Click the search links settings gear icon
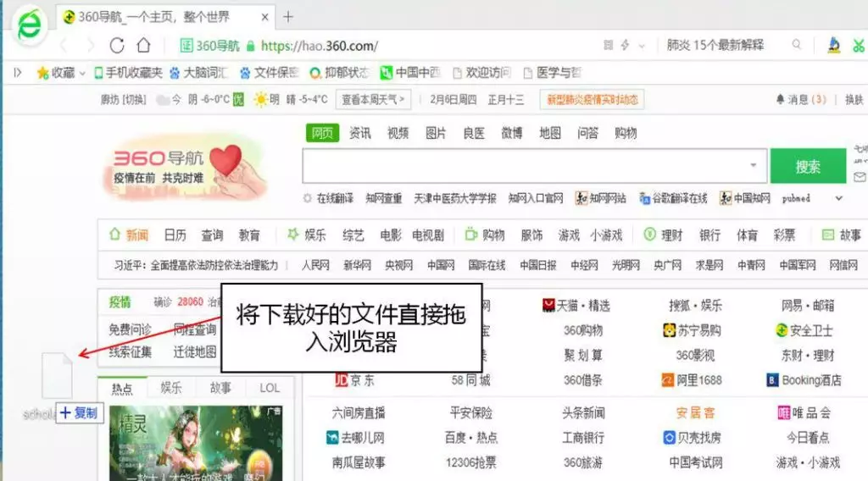Image resolution: width=868 pixels, height=481 pixels. pos(307,198)
